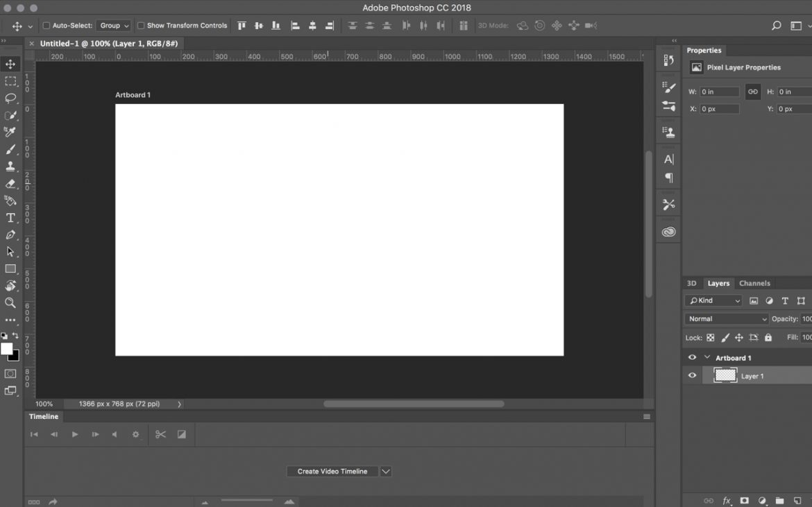The height and width of the screenshot is (507, 812).
Task: Open the Timeline panel menu
Action: pyautogui.click(x=647, y=416)
